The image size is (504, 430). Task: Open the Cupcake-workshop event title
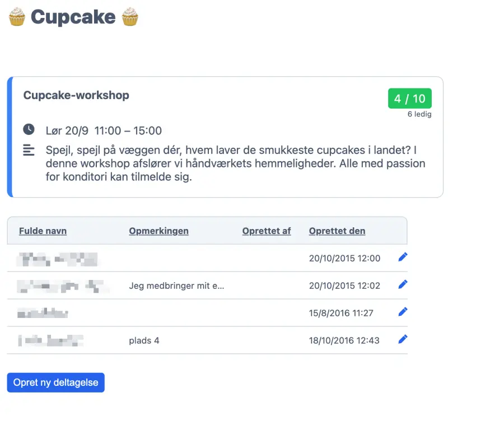click(76, 95)
